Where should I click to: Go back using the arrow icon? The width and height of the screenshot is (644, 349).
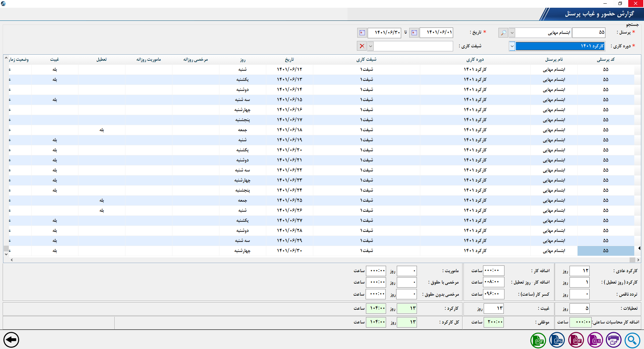[11, 340]
